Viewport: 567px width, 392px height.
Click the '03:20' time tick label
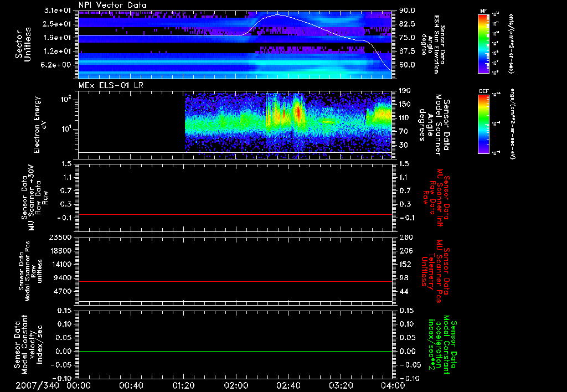[x=341, y=385]
